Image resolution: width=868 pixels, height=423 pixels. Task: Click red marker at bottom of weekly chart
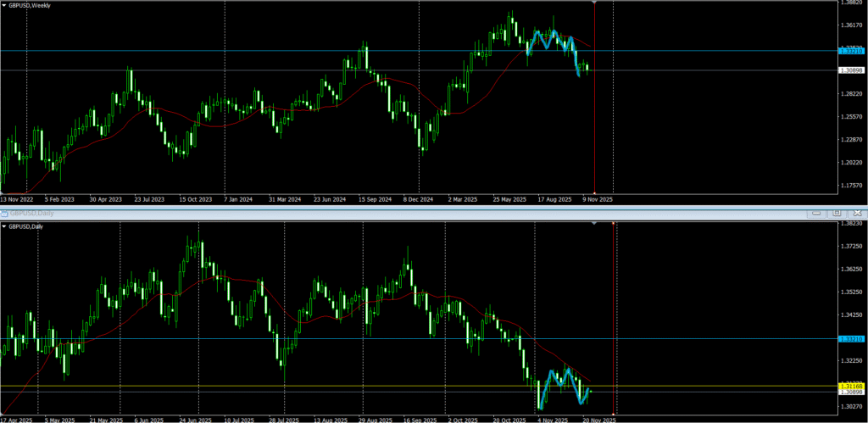coord(593,192)
